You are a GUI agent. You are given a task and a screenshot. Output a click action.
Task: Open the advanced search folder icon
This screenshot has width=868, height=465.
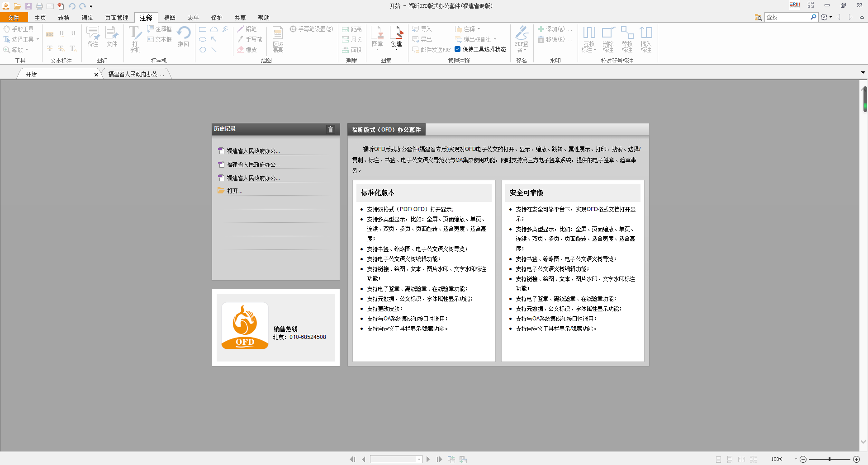[x=758, y=17]
